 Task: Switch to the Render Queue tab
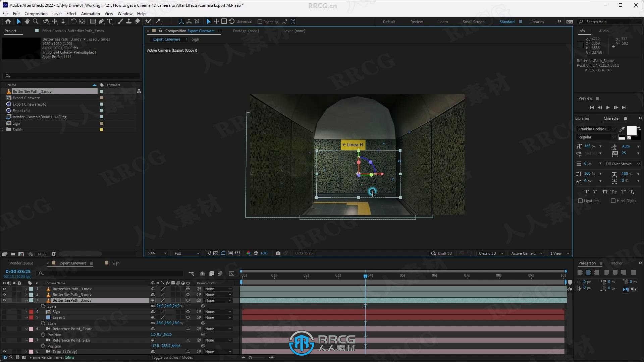click(21, 263)
